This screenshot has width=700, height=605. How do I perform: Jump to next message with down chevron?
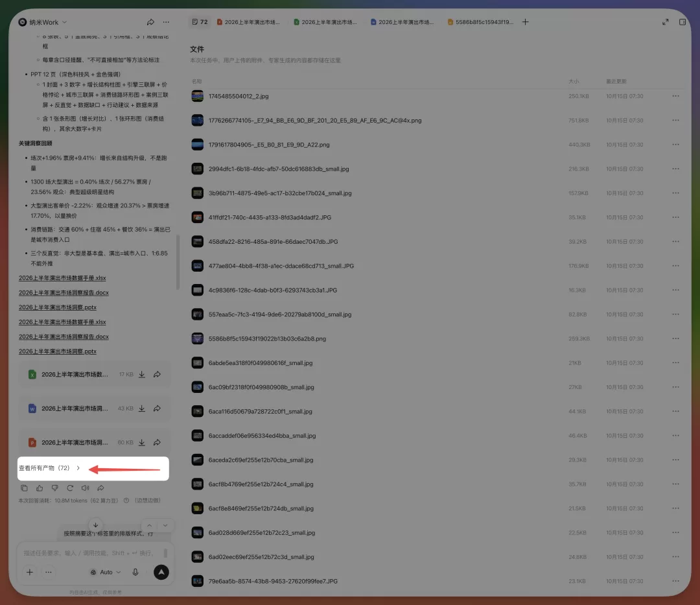tap(165, 525)
